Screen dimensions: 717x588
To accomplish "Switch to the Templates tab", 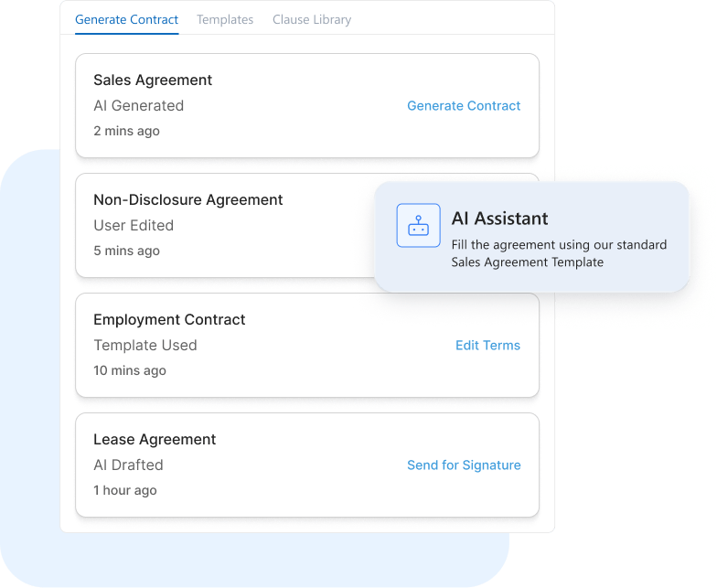I will pos(225,19).
